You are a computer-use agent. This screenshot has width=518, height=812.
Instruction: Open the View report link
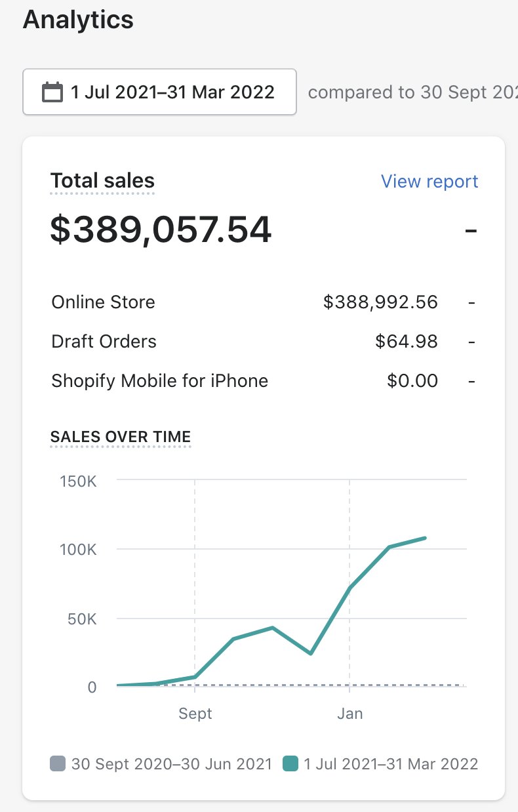tap(429, 182)
